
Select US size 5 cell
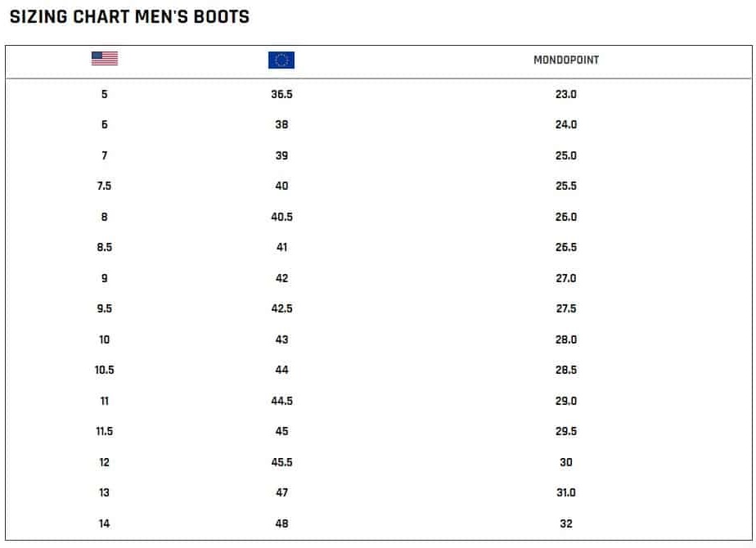105,94
